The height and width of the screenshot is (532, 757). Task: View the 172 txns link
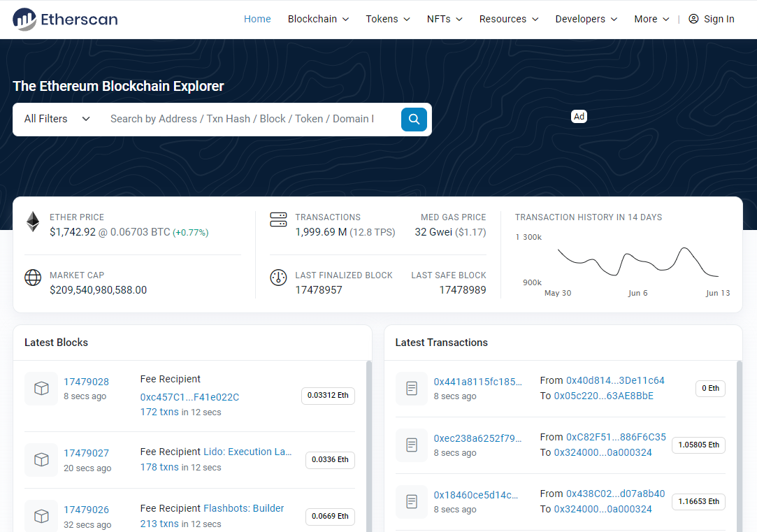pyautogui.click(x=159, y=412)
